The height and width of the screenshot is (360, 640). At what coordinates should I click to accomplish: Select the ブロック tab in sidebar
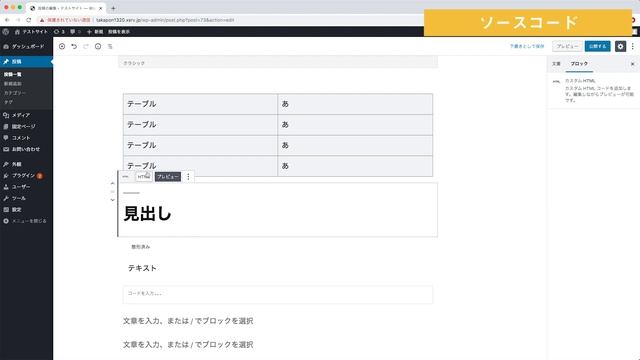579,64
